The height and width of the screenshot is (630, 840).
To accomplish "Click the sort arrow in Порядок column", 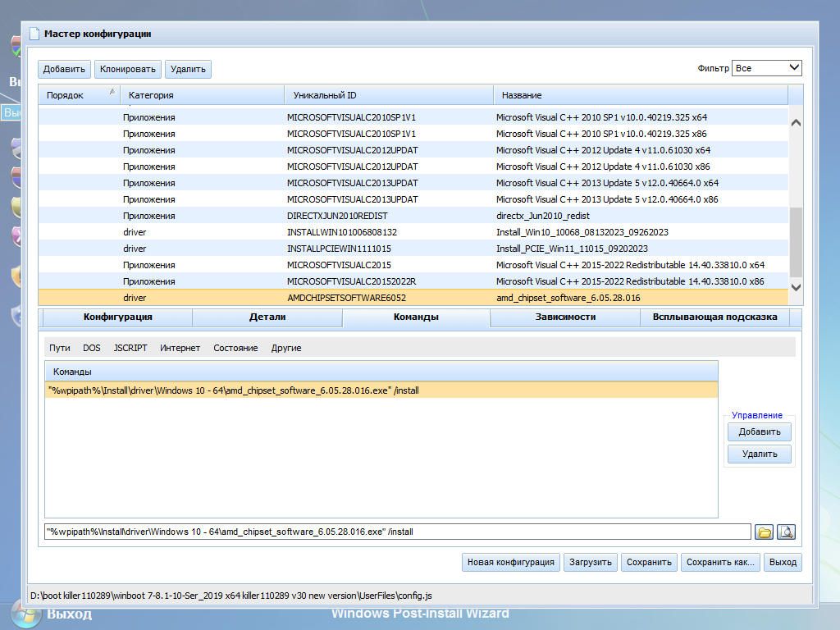I will pos(112,93).
